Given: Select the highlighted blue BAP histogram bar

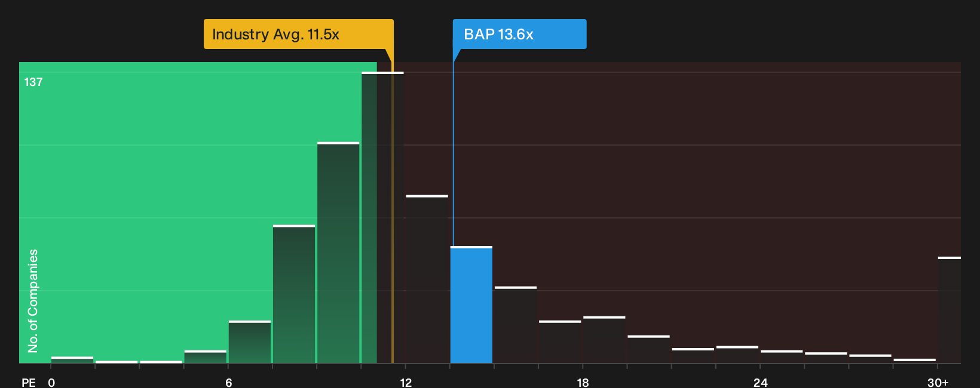Looking at the screenshot, I should click(471, 305).
